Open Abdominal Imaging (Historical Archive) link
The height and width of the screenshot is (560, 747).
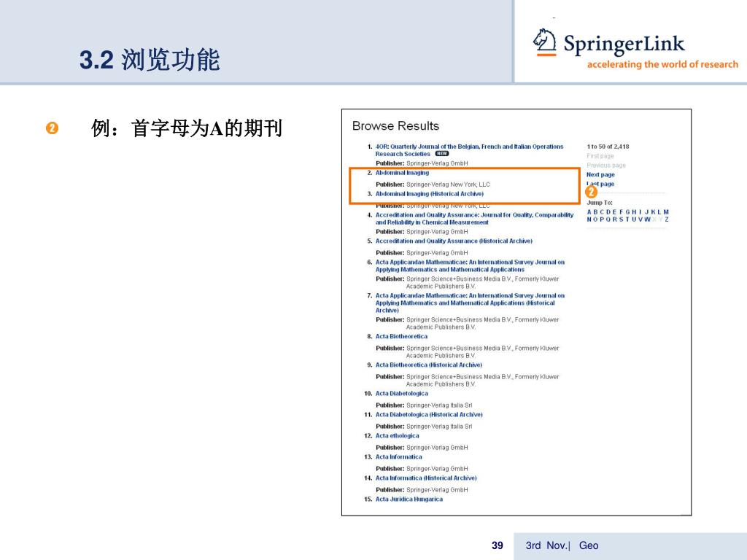pos(429,194)
